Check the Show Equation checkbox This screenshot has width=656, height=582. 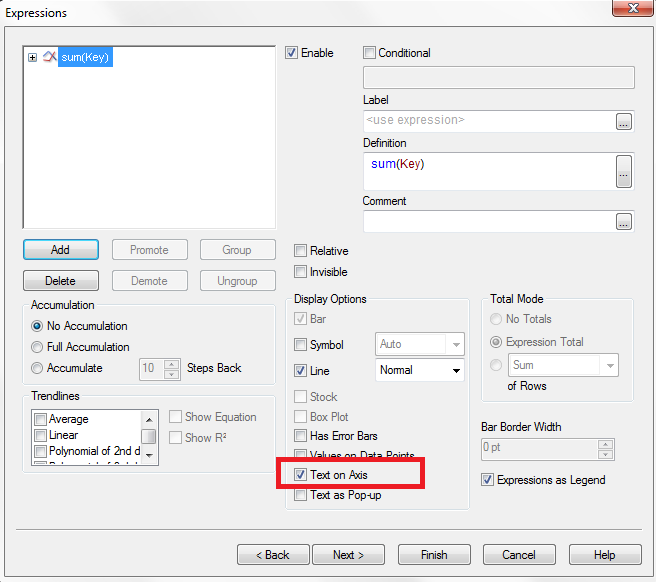point(175,417)
